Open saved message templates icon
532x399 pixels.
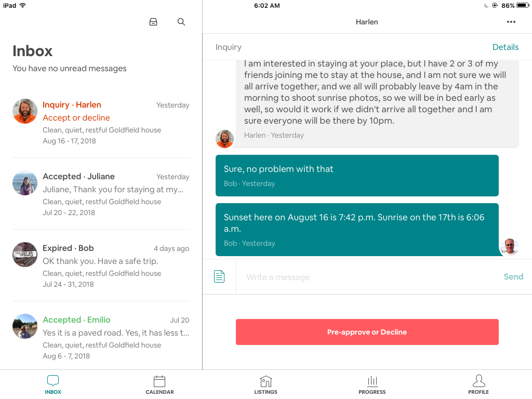[219, 276]
